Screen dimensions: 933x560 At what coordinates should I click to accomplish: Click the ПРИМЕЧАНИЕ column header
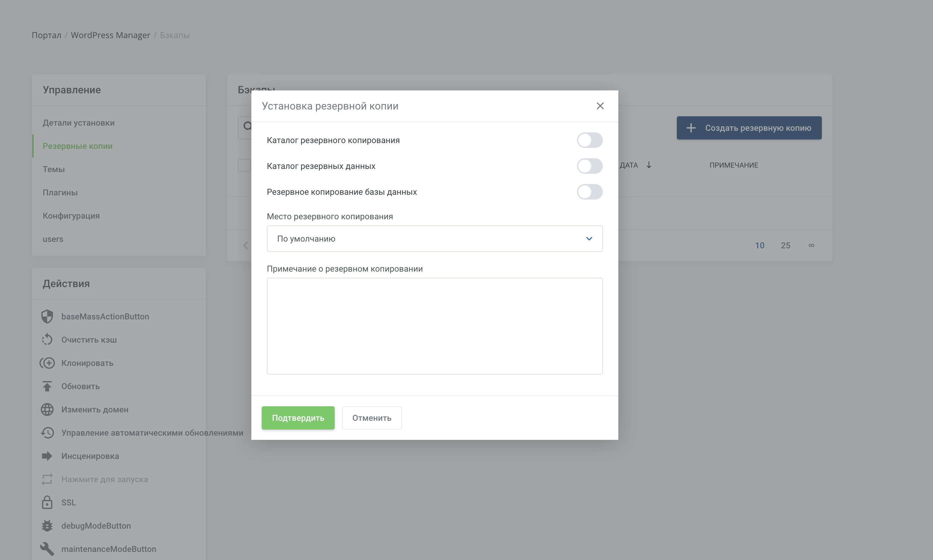[734, 165]
